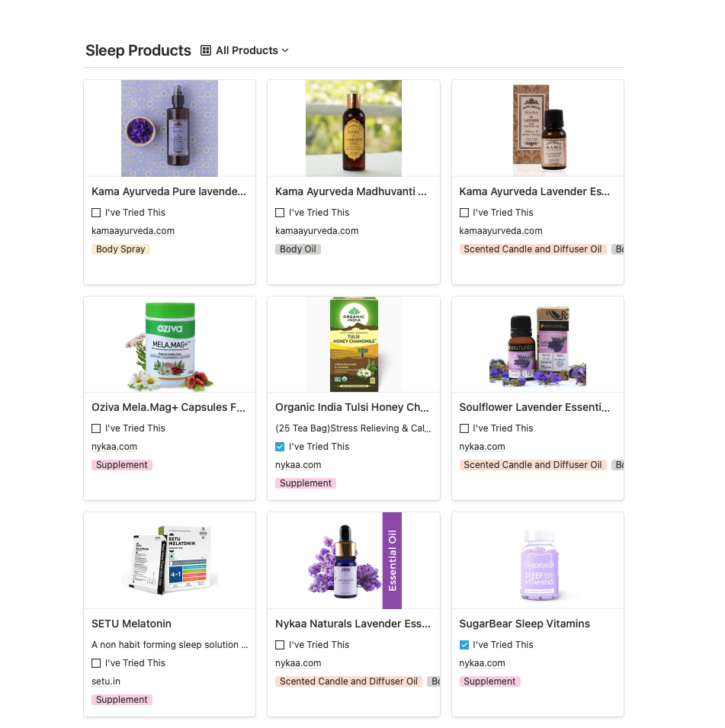Uncheck I've Tried This for Organic India Tulsi
Image resolution: width=725 pixels, height=728 pixels.
coord(280,447)
